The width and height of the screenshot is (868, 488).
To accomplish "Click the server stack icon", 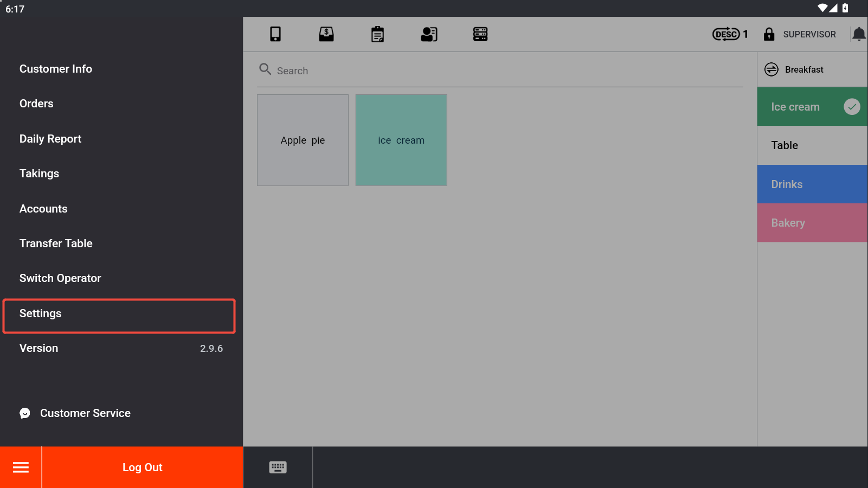I will tap(480, 34).
